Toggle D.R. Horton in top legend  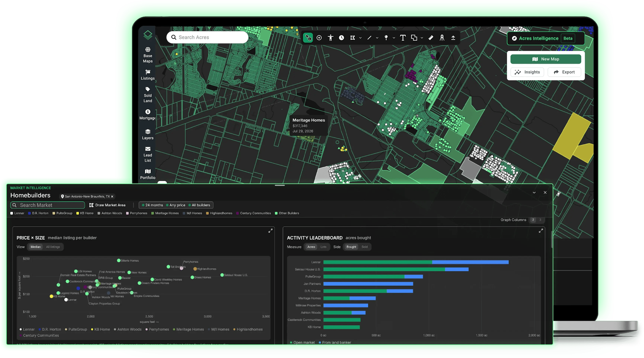(x=38, y=213)
